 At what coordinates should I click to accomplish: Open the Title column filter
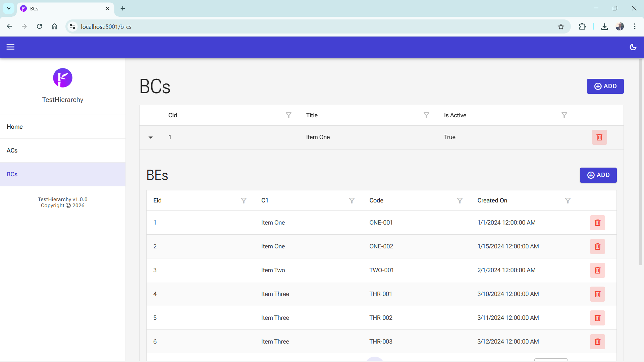(426, 115)
